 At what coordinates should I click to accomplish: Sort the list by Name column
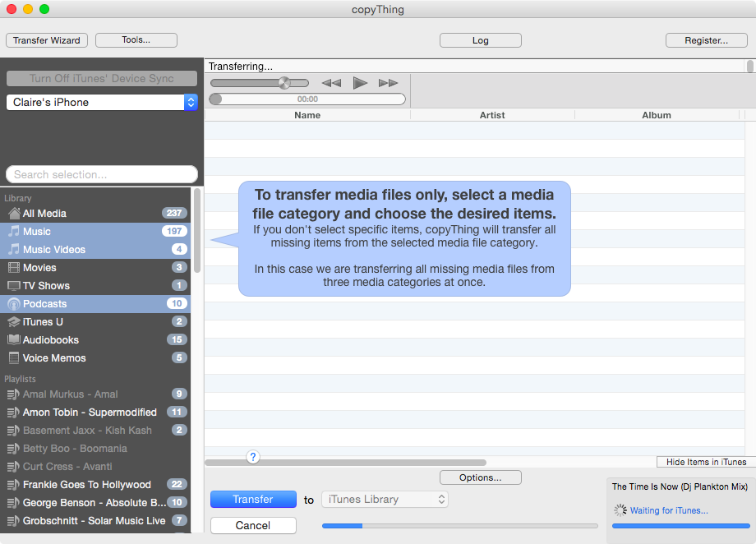(x=307, y=115)
